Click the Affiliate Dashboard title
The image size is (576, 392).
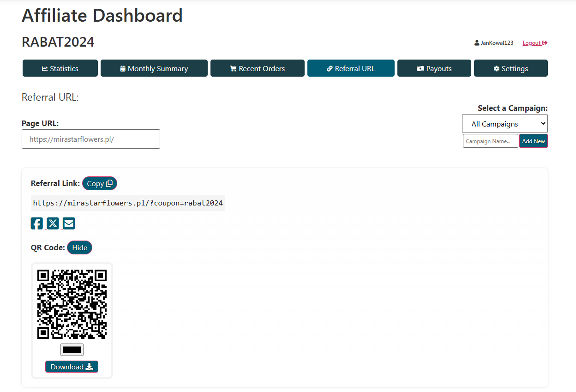click(x=102, y=16)
